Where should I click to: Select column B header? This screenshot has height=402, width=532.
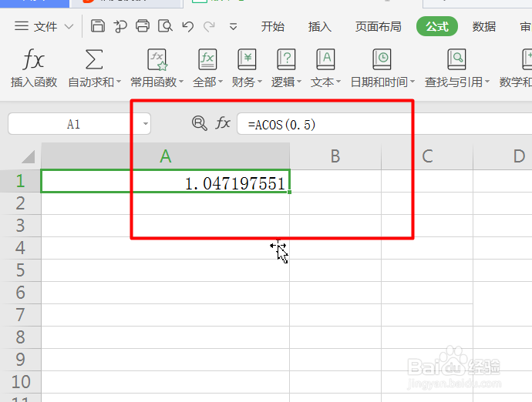[335, 156]
